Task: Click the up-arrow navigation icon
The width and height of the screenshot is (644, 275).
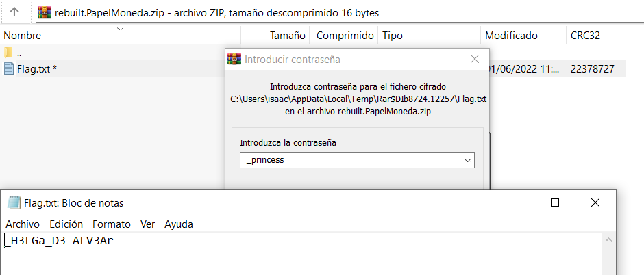Action: pos(14,12)
